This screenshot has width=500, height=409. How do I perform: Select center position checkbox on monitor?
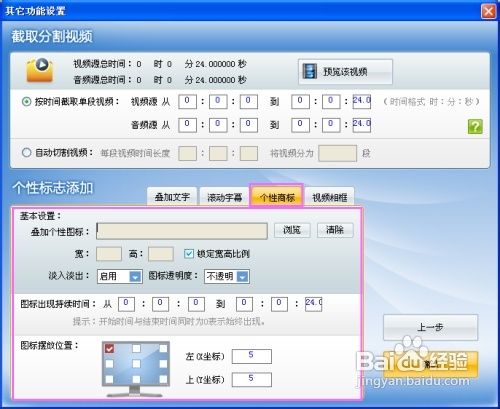[x=136, y=364]
